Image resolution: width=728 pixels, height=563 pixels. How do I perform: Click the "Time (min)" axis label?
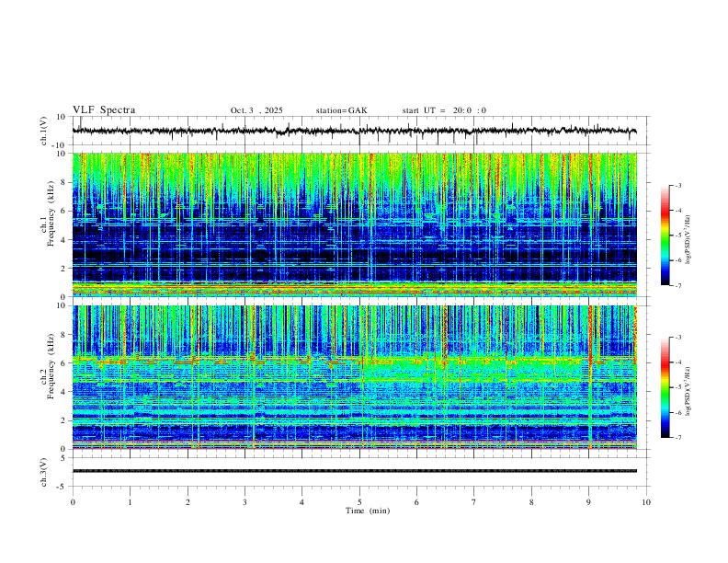[368, 511]
